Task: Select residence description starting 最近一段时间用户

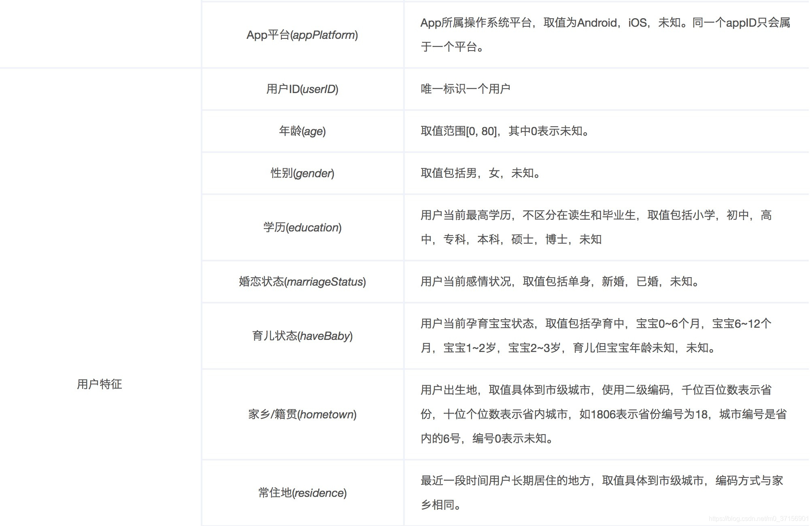Action: [x=602, y=493]
